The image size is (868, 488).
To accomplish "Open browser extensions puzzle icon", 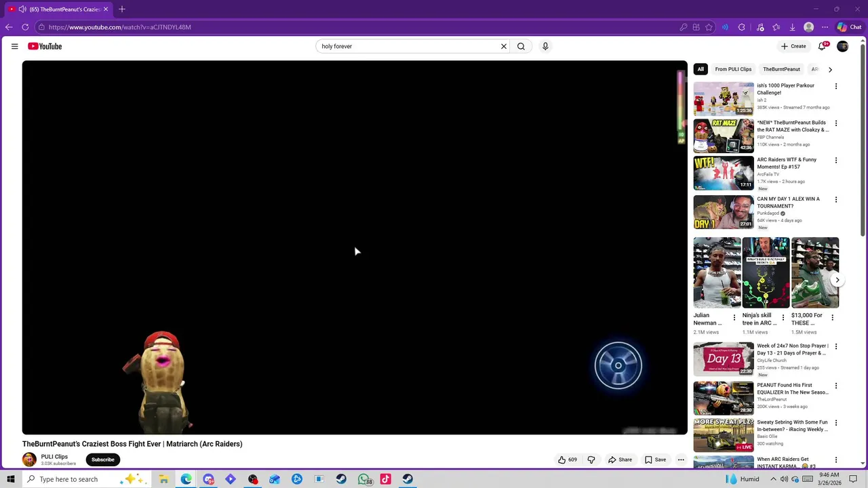I will pyautogui.click(x=741, y=27).
